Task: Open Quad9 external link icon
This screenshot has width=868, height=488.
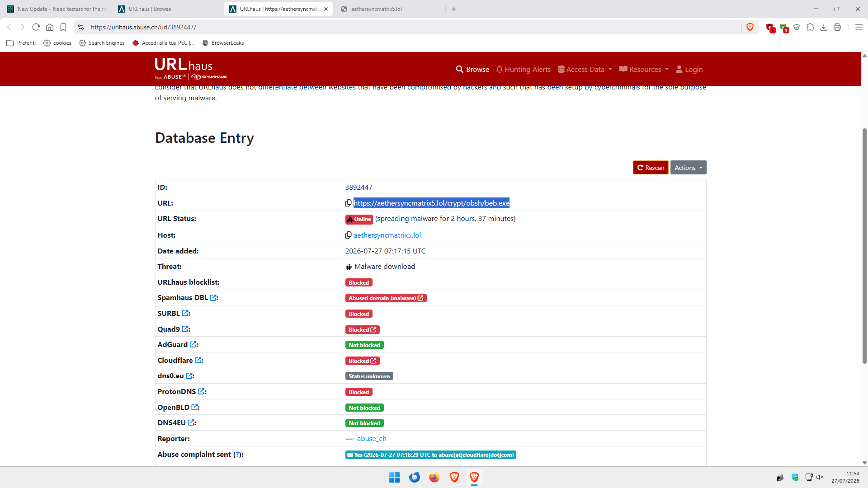Action: click(185, 329)
